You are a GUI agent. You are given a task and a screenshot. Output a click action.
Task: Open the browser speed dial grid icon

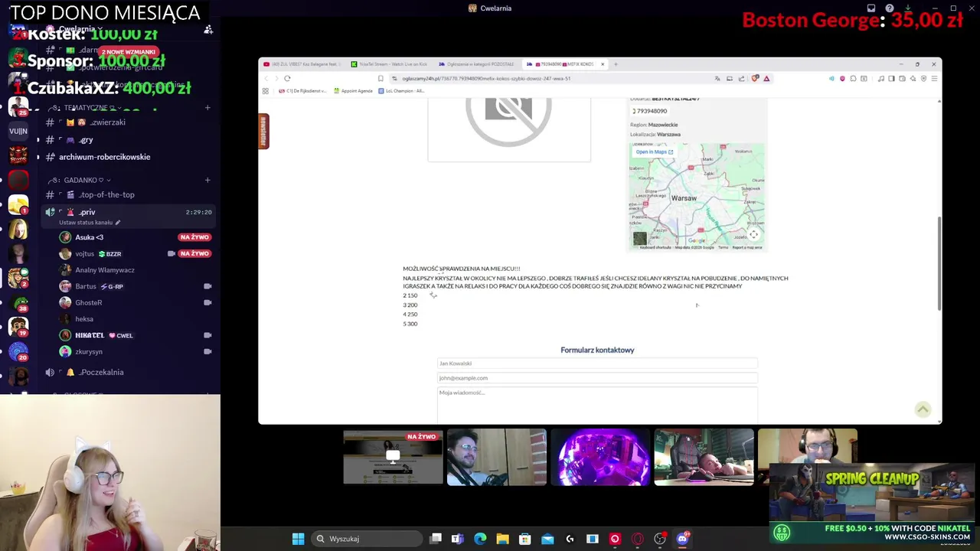(266, 91)
